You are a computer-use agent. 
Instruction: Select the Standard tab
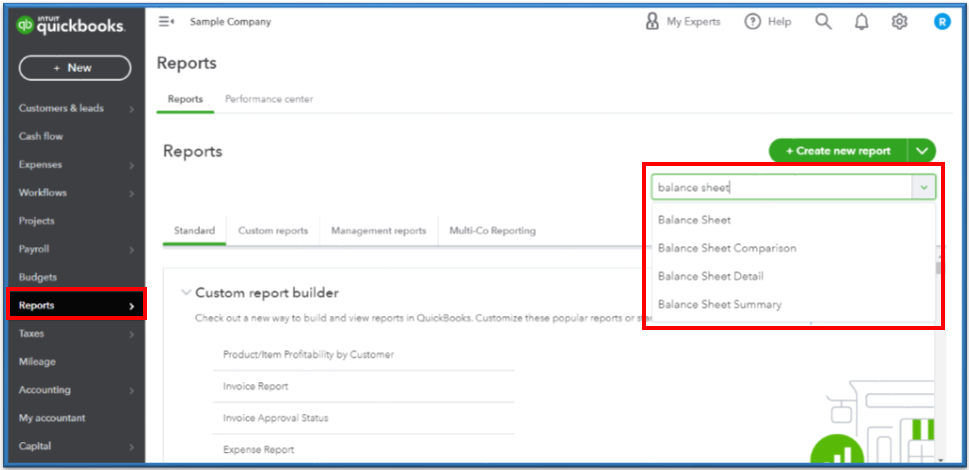(194, 231)
